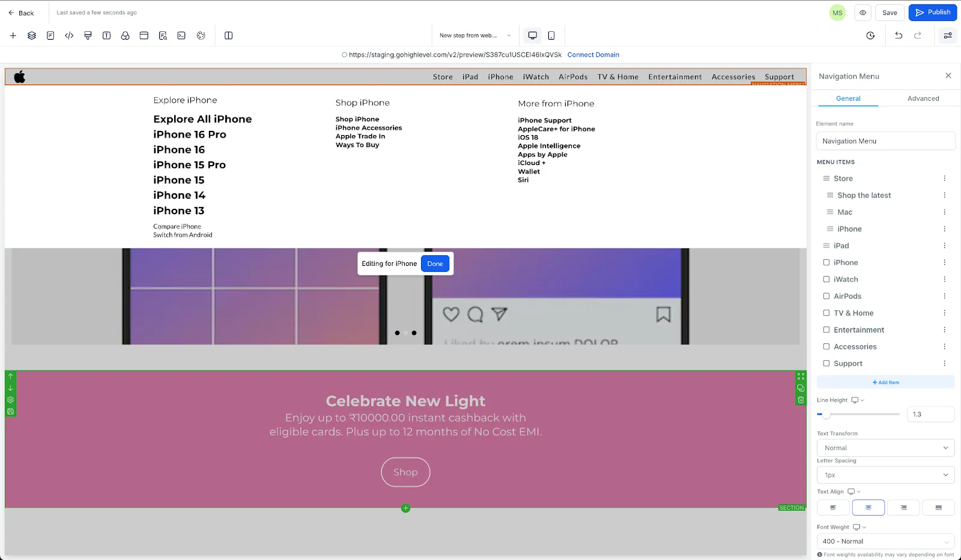The height and width of the screenshot is (560, 961).
Task: Open the layers panel icon
Action: pyautogui.click(x=32, y=35)
